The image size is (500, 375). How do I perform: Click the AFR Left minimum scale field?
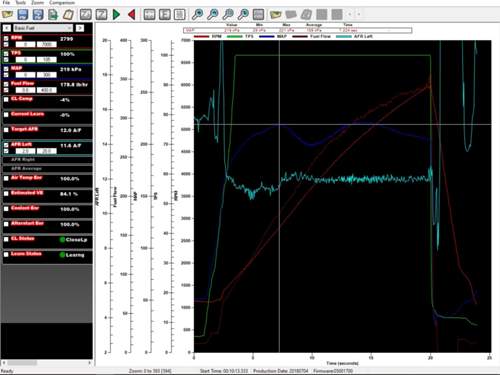tap(25, 151)
